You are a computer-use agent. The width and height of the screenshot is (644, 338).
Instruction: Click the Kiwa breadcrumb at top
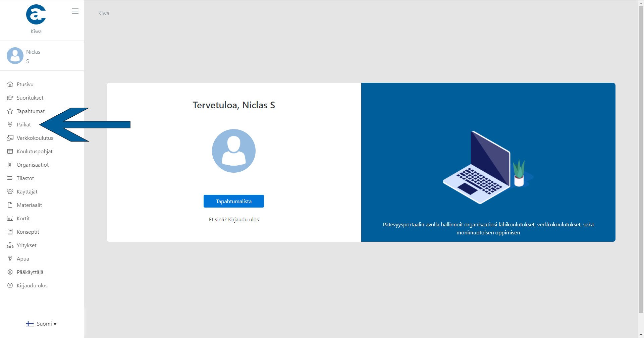104,13
